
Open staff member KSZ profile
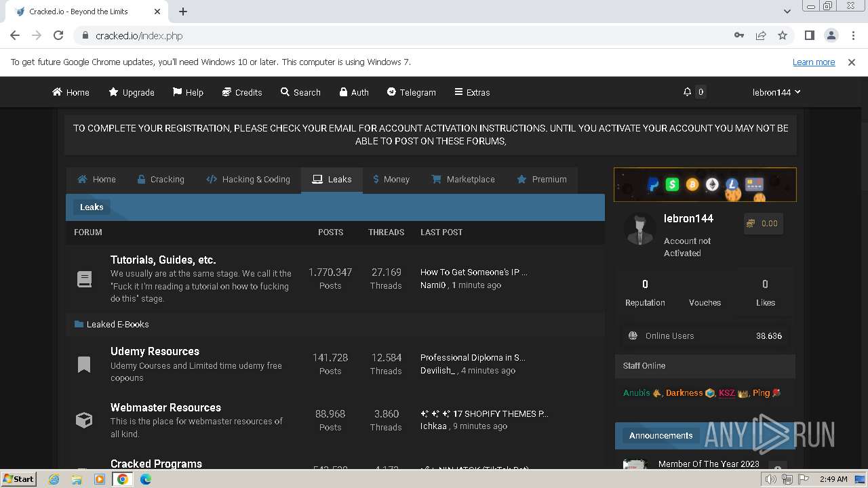click(726, 392)
